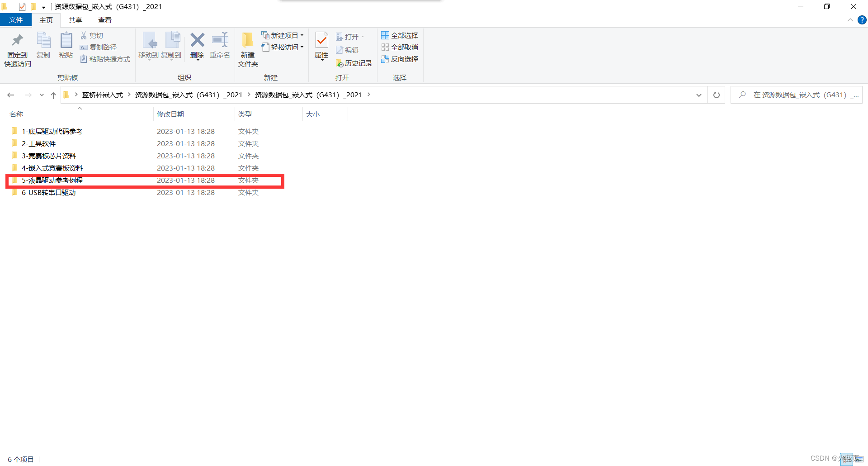Create New folder (新建文件夹)
Image resolution: width=868 pixels, height=466 pixels.
click(248, 50)
